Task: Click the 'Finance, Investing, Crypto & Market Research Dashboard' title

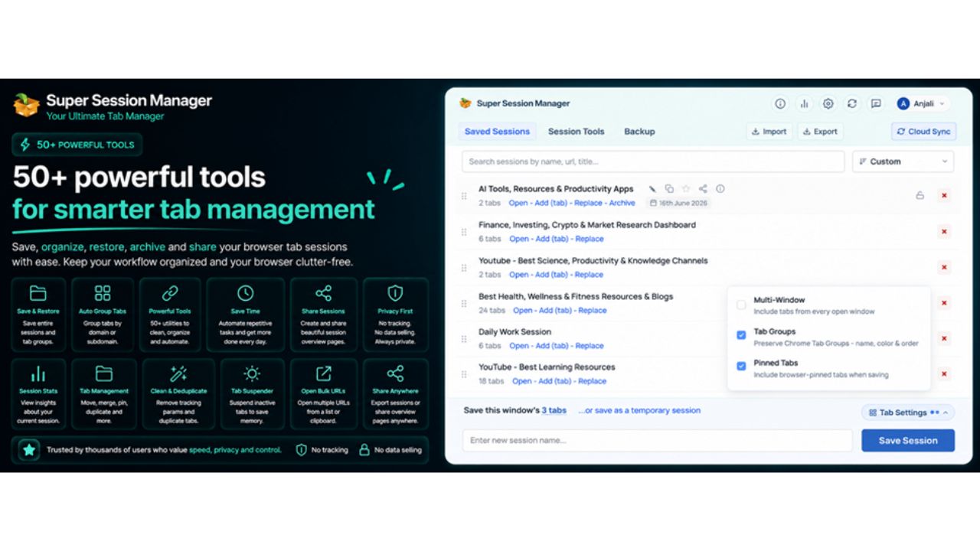Action: coord(587,225)
